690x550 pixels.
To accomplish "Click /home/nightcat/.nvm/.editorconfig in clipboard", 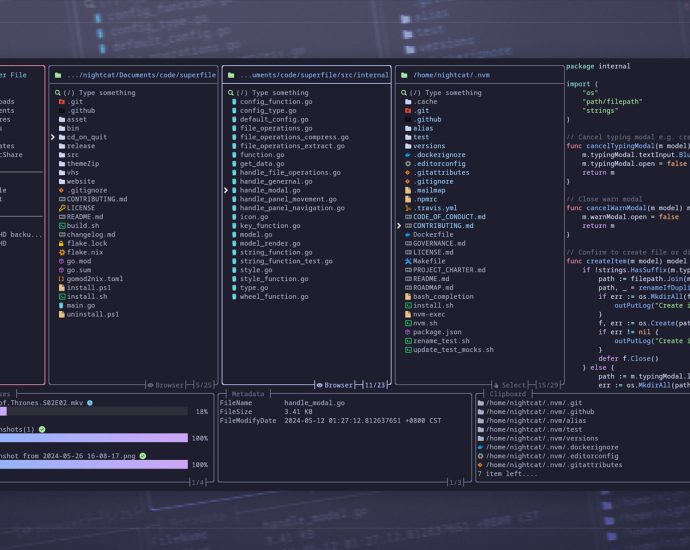I will coord(552,456).
